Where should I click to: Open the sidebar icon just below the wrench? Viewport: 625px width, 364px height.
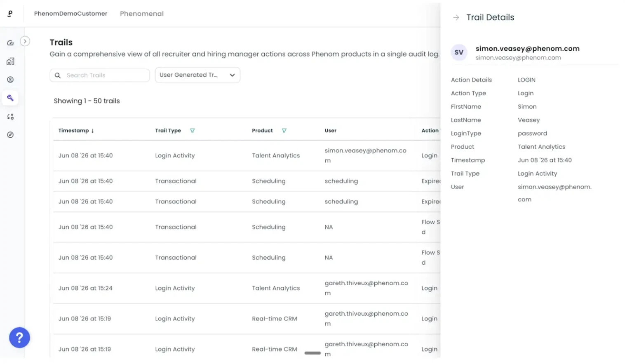(10, 117)
